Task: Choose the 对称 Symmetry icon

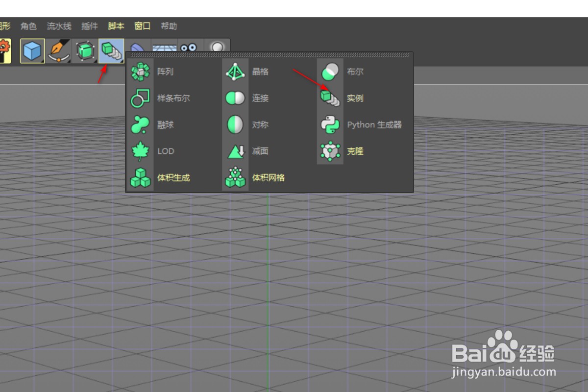Action: click(x=236, y=125)
